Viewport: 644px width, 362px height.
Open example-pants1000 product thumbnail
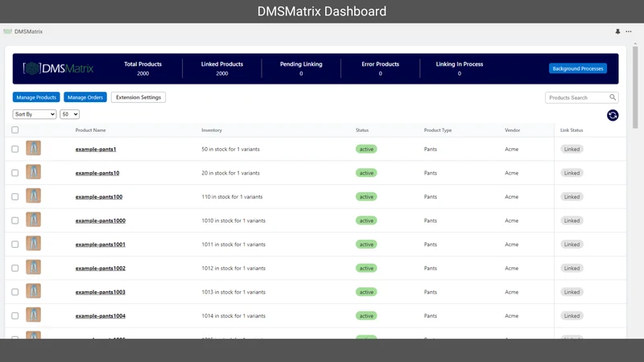coord(33,219)
